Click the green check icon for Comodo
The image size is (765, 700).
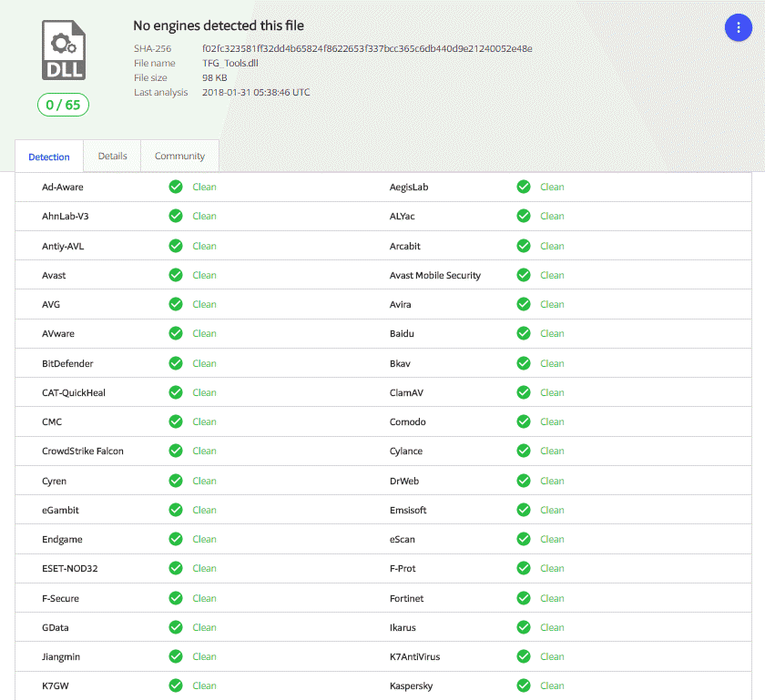tap(524, 422)
